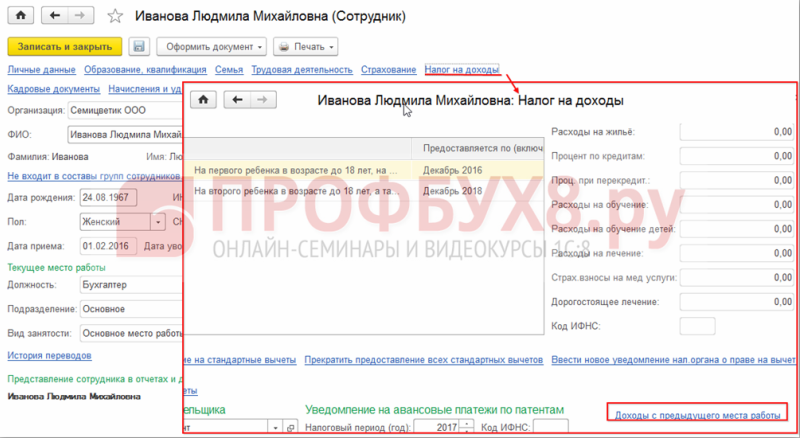Click the home icon in main window
This screenshot has width=800, height=438.
pyautogui.click(x=21, y=15)
